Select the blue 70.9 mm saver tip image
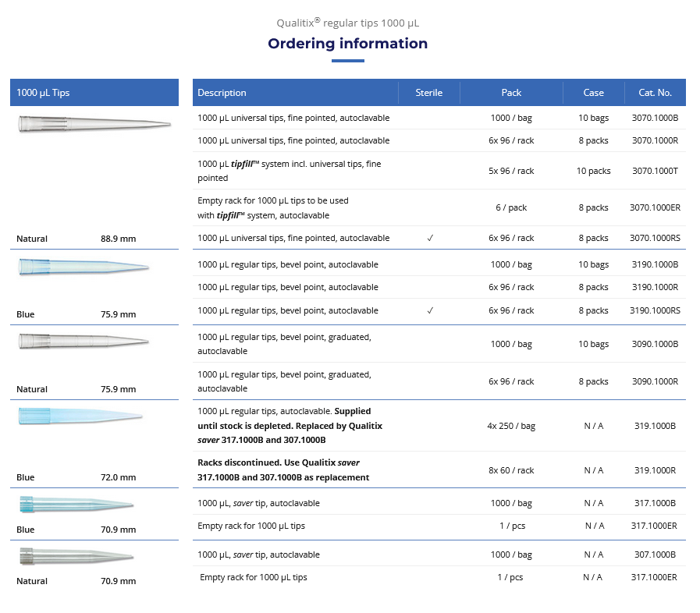 76,505
